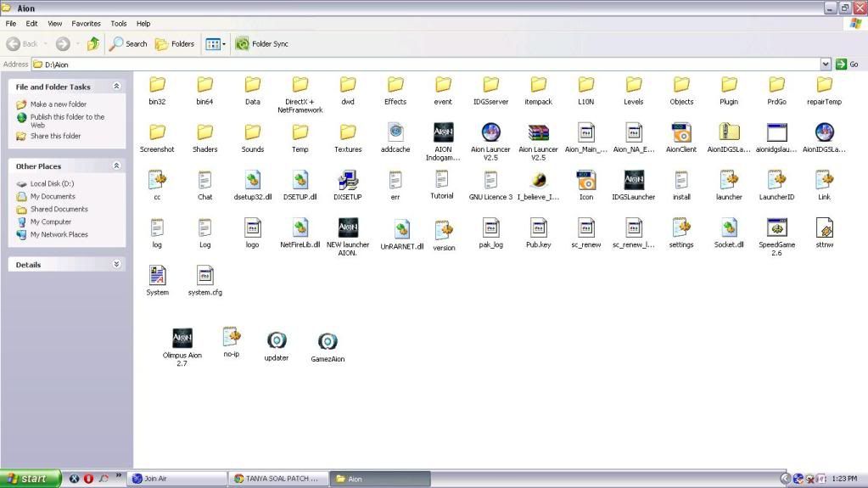
Task: Select the NetFireLib.dll file
Action: (300, 228)
